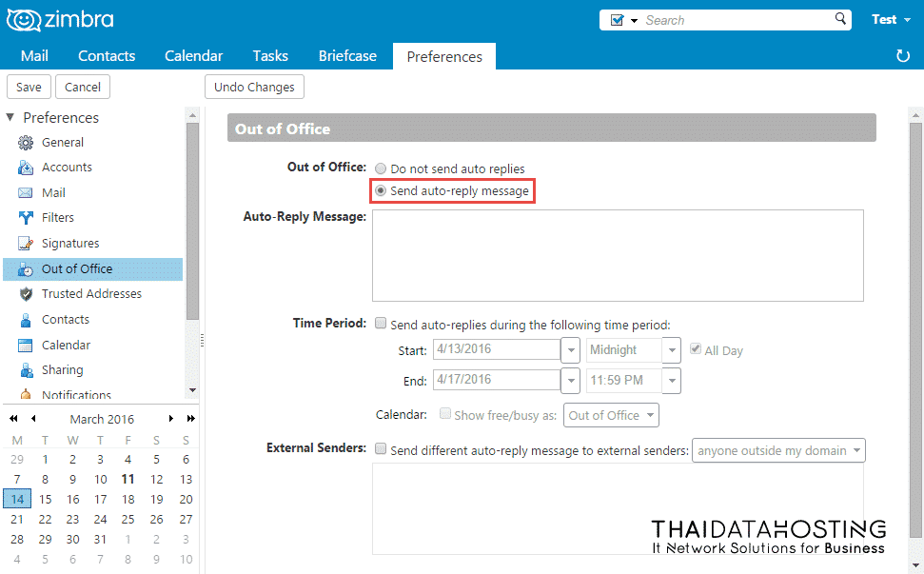Click March 2016 month header
Screen dimensions: 924x574
(x=102, y=419)
